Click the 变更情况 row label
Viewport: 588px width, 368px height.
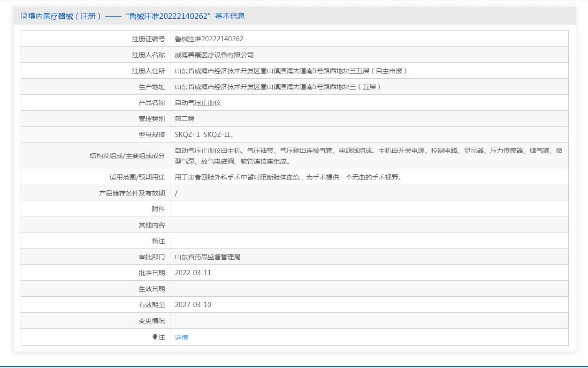point(152,321)
